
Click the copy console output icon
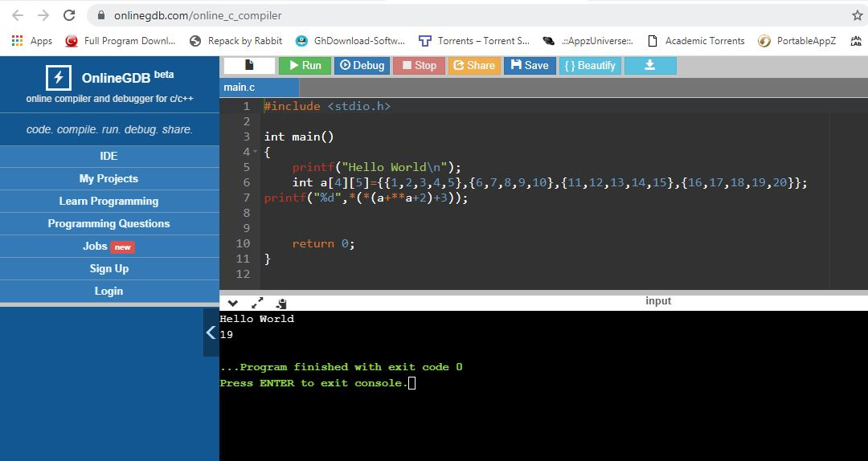[281, 304]
